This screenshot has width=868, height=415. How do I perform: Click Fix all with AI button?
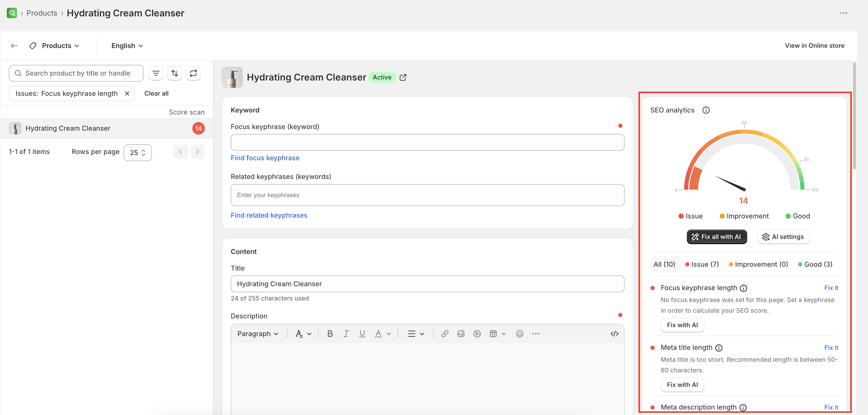[717, 237]
